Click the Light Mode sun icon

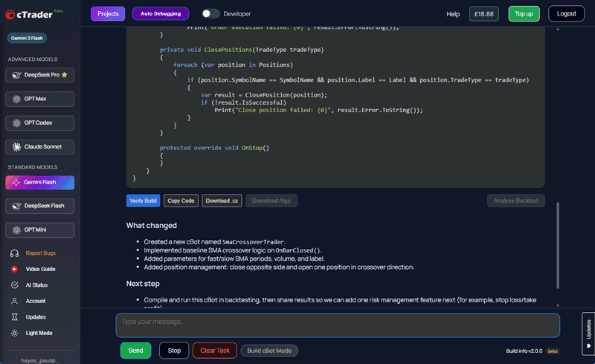coord(14,333)
